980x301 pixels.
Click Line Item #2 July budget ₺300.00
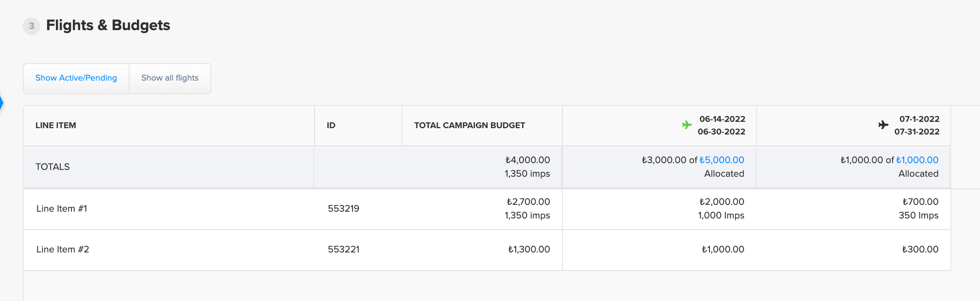[x=920, y=249]
